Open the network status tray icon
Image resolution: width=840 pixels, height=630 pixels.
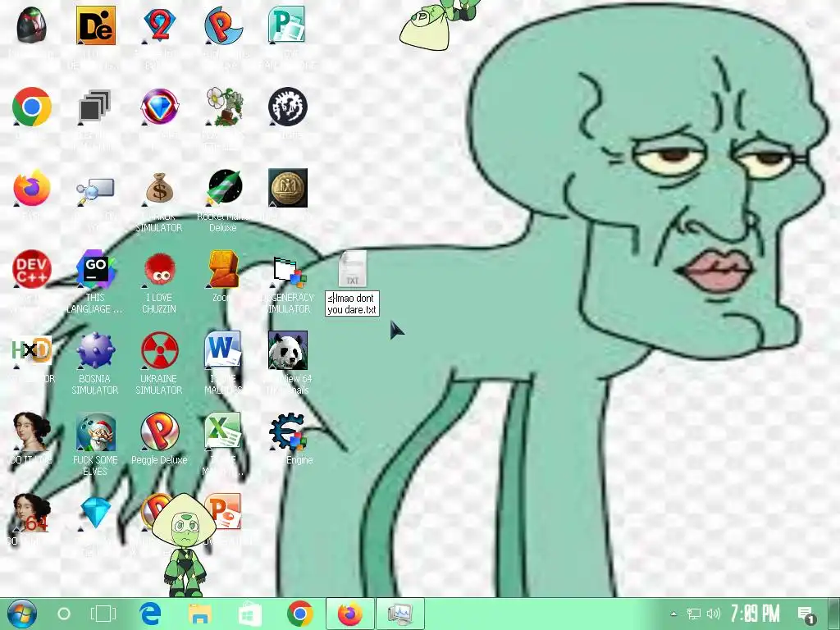click(x=694, y=614)
